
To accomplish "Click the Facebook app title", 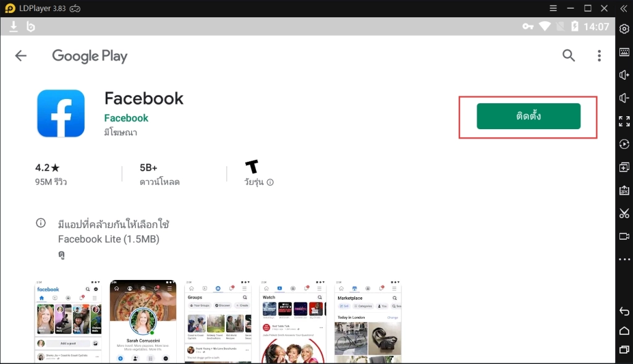I will point(143,98).
